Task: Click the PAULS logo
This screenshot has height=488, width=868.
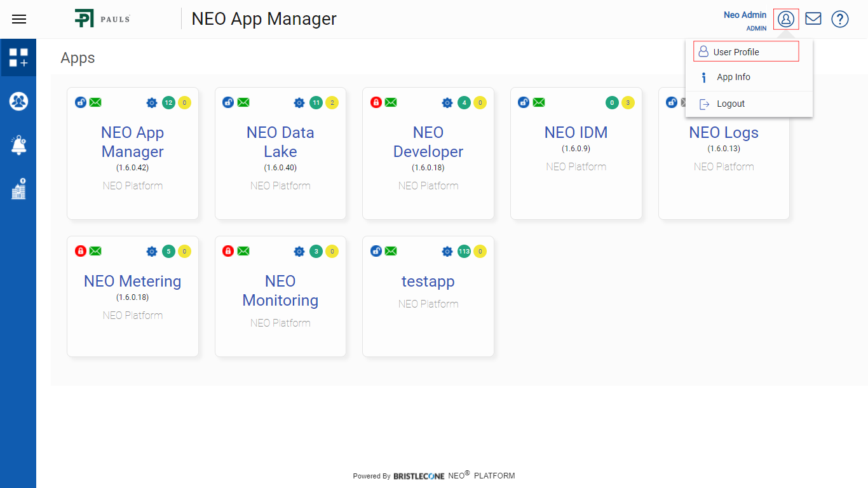Action: tap(102, 18)
